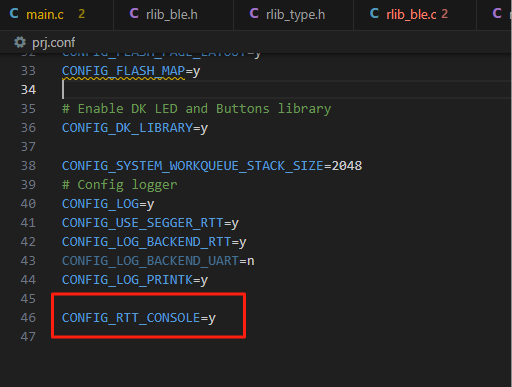Viewport: 512px width, 387px height.
Task: Click CONFIG_LOG=y on line 40
Action: pyautogui.click(x=108, y=204)
